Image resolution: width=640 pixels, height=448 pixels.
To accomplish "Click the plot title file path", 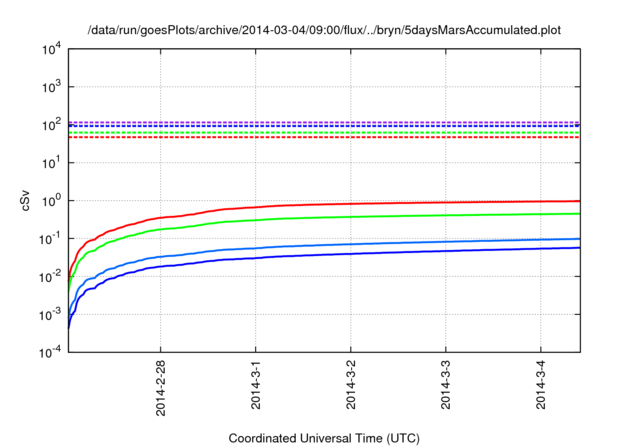I will click(324, 30).
